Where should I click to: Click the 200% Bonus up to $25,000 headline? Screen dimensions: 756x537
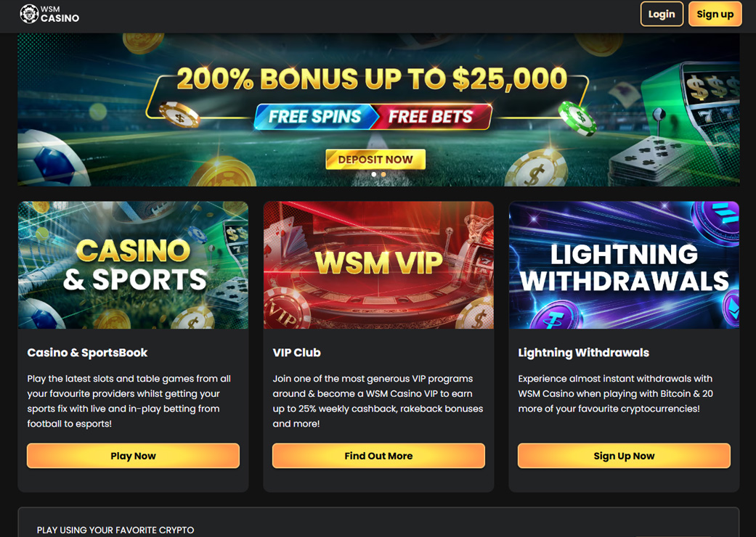click(x=372, y=78)
